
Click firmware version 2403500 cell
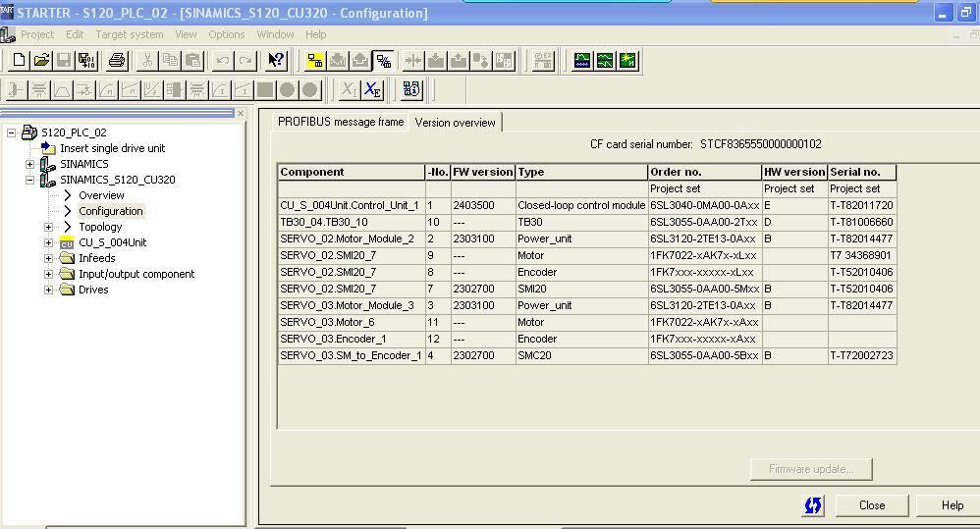tap(483, 205)
